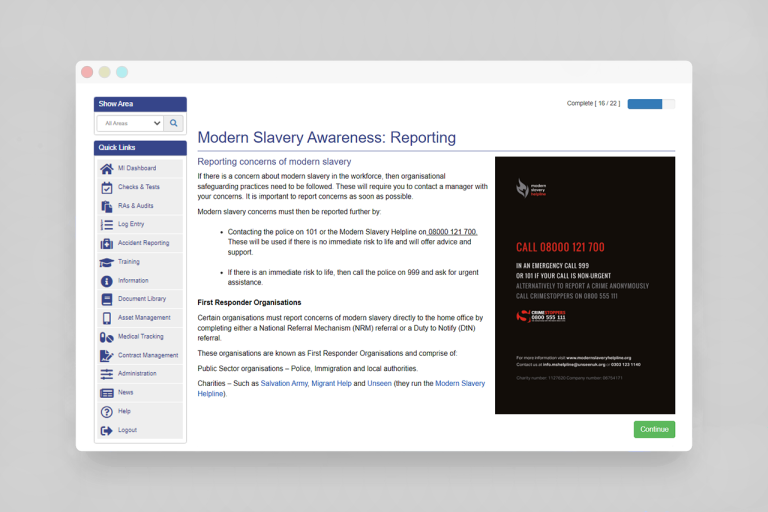
Task: Click the Information circle icon
Action: (107, 281)
